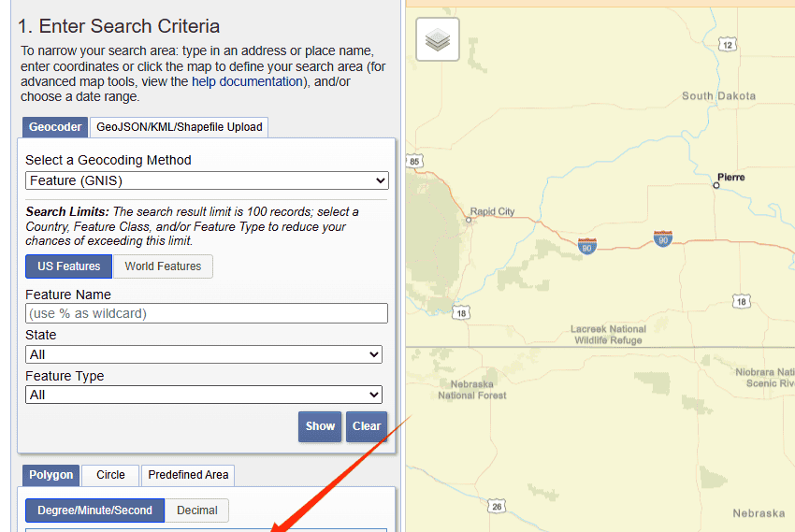This screenshot has height=532, width=795.
Task: Select Degree/Minute/Second coordinate format
Action: click(x=94, y=510)
